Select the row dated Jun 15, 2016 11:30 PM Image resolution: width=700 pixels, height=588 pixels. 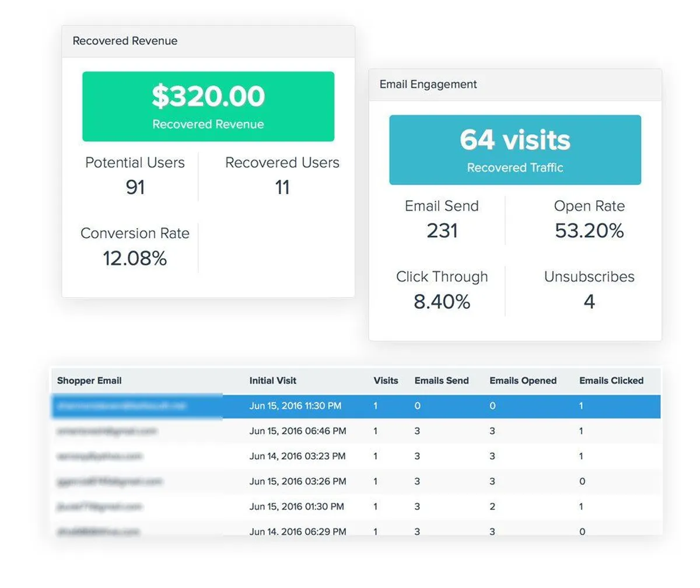(x=356, y=406)
